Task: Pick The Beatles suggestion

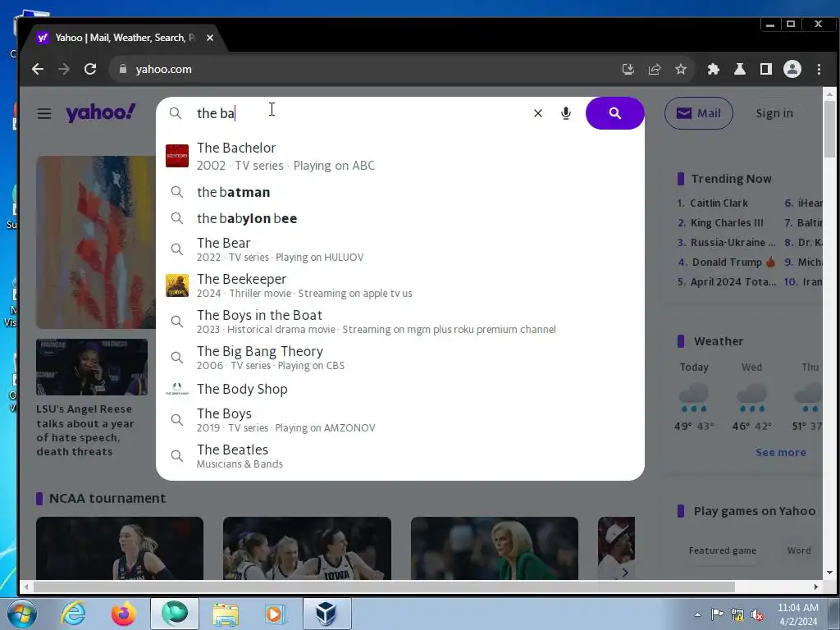Action: click(400, 456)
